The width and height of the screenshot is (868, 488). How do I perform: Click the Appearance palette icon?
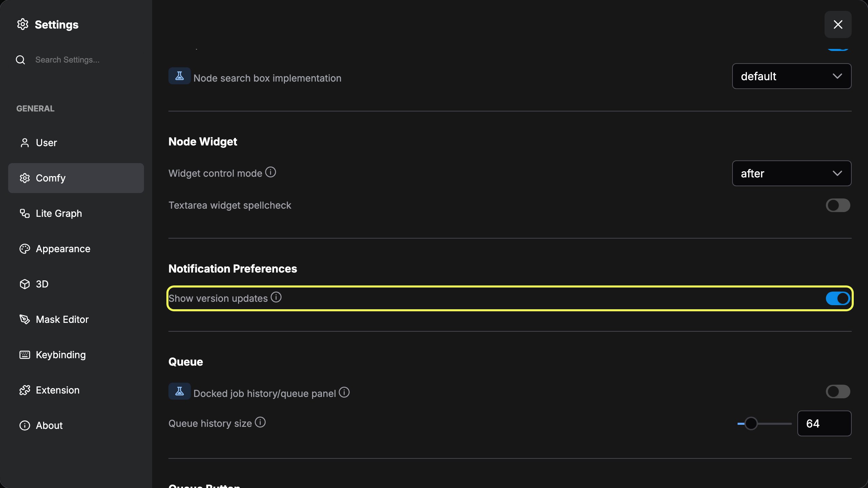tap(24, 249)
